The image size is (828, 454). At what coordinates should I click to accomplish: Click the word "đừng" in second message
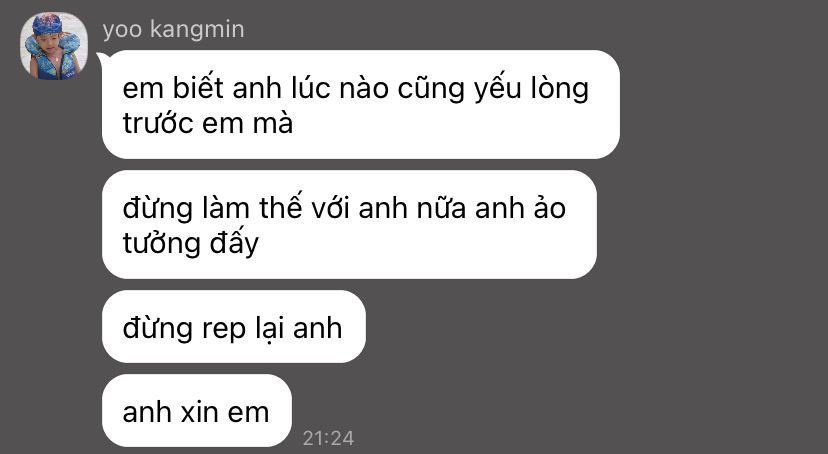(158, 209)
